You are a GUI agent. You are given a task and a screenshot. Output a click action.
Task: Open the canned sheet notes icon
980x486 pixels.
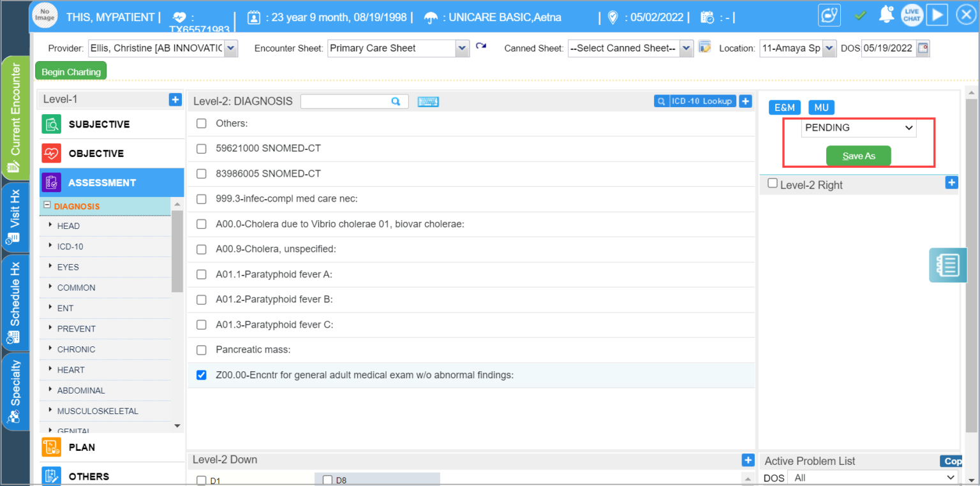pyautogui.click(x=704, y=47)
